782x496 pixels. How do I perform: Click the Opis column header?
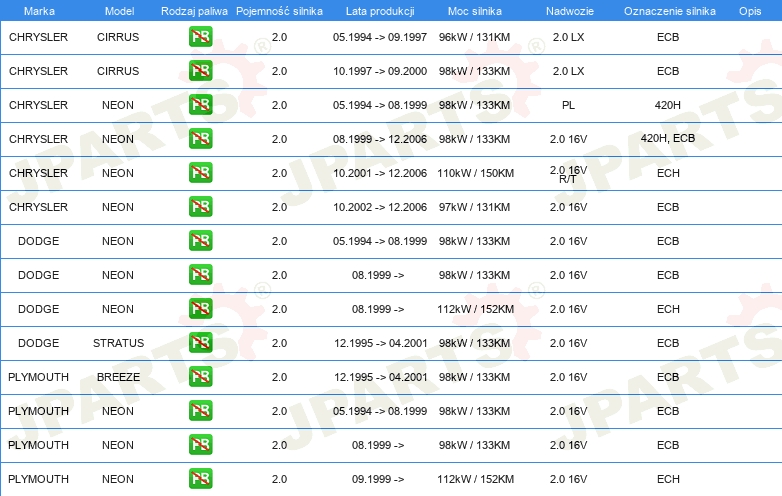[x=750, y=11]
